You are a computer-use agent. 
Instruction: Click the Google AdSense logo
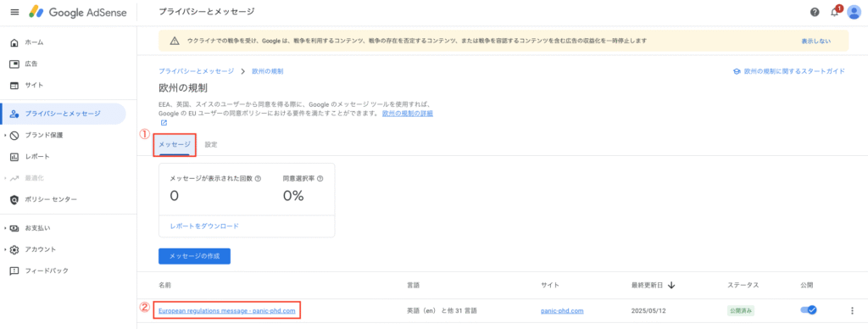[77, 12]
